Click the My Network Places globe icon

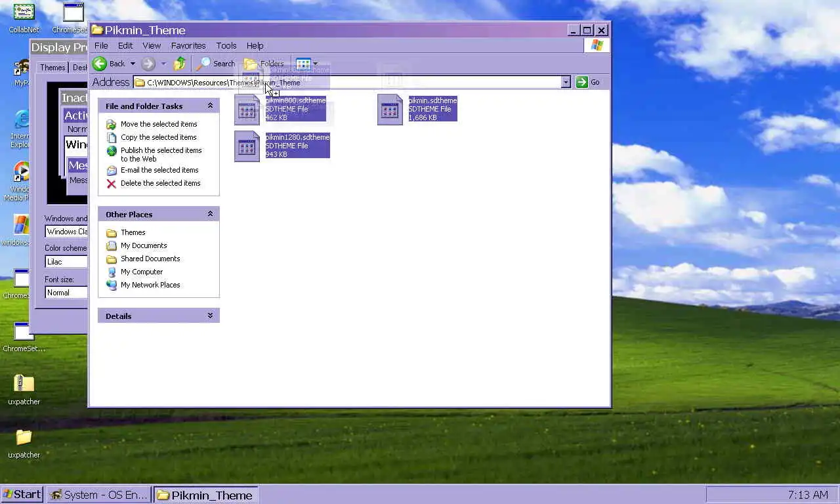click(112, 285)
